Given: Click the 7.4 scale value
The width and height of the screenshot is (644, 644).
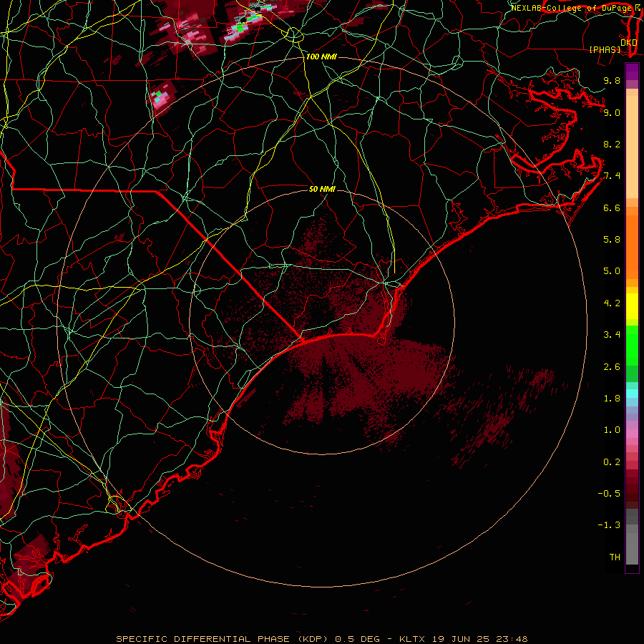Looking at the screenshot, I should (x=612, y=176).
